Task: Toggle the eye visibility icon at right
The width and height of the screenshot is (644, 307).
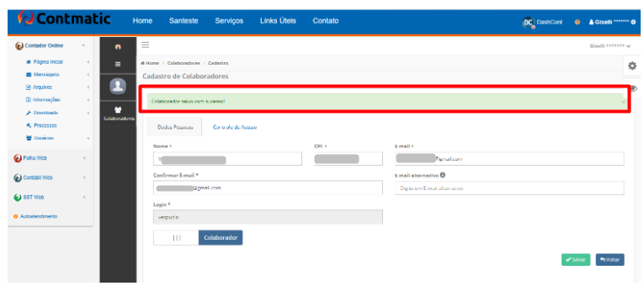Action: (634, 88)
